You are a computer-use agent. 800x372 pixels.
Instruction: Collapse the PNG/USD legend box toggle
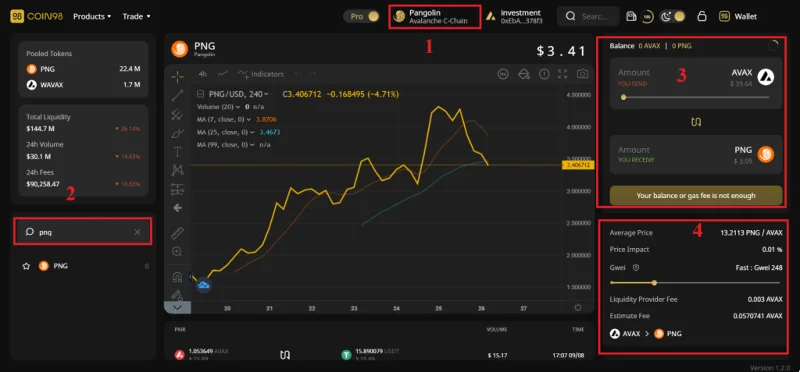click(x=200, y=94)
